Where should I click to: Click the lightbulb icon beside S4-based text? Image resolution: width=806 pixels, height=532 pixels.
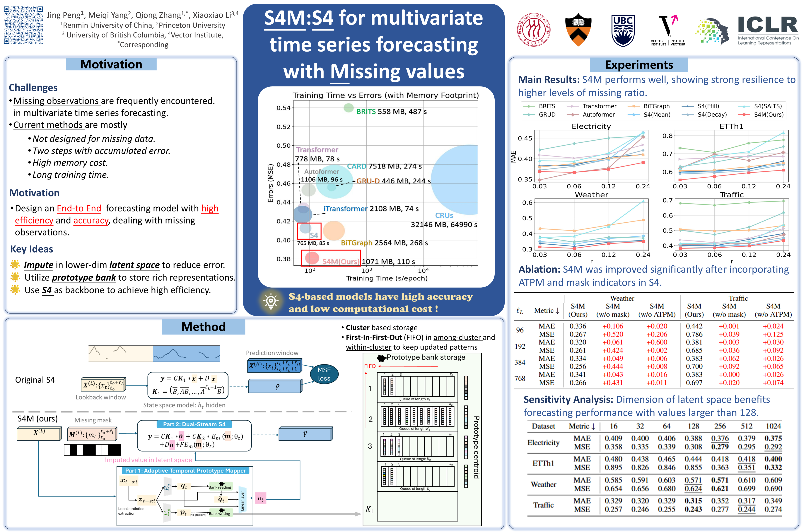(x=271, y=301)
